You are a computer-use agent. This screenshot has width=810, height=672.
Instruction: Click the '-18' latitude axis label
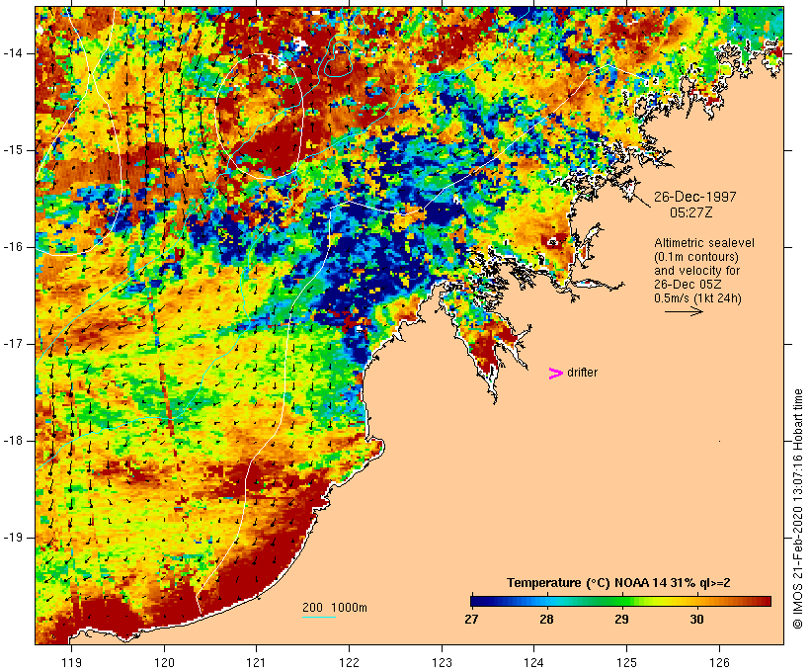point(13,441)
